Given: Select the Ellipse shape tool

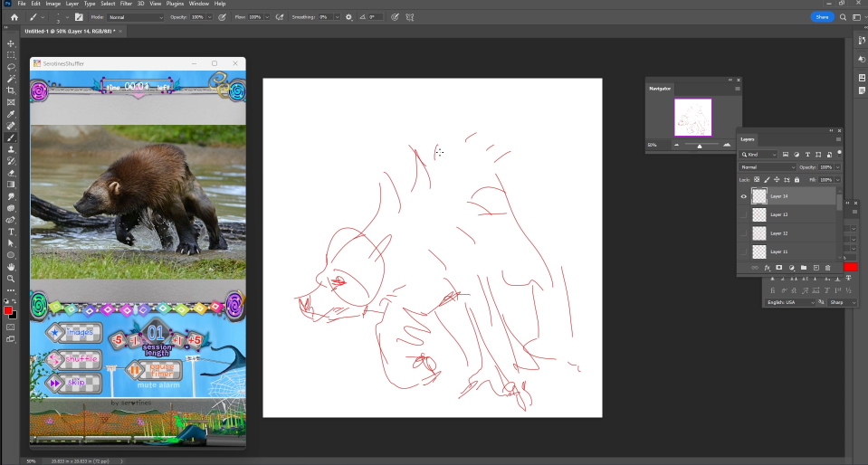Looking at the screenshot, I should coord(11,255).
